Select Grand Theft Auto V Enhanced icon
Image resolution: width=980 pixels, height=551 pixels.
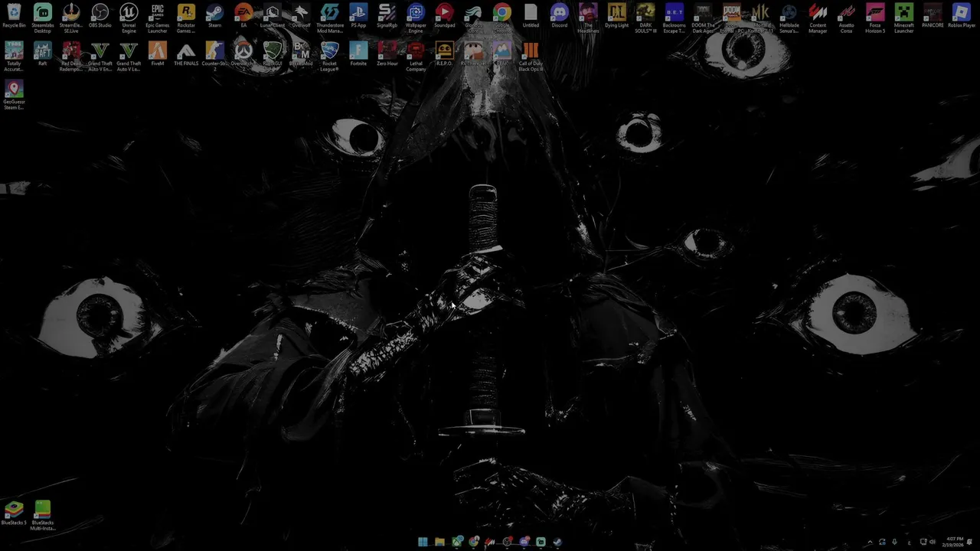[100, 57]
